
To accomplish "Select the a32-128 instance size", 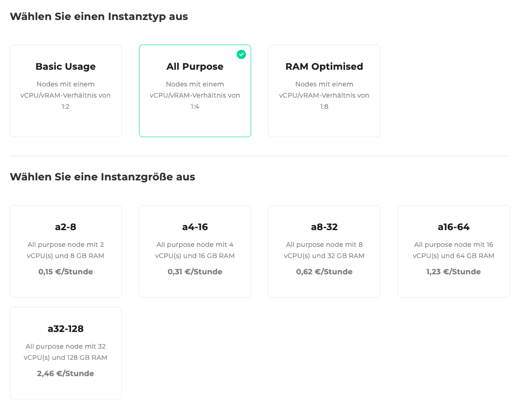I will click(x=66, y=329).
